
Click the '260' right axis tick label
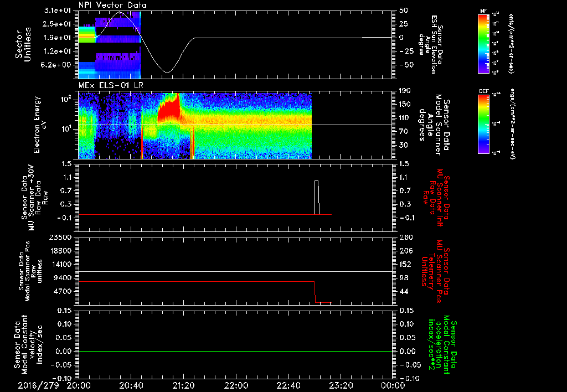click(x=406, y=237)
